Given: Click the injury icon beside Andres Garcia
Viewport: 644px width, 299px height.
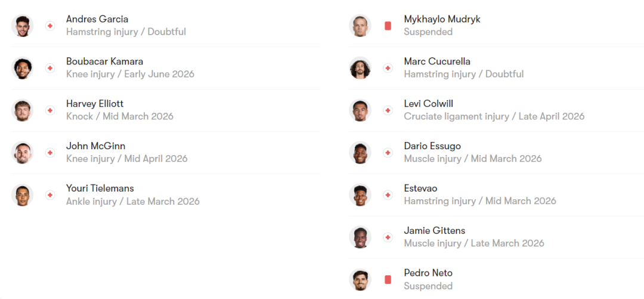Looking at the screenshot, I should (50, 26).
